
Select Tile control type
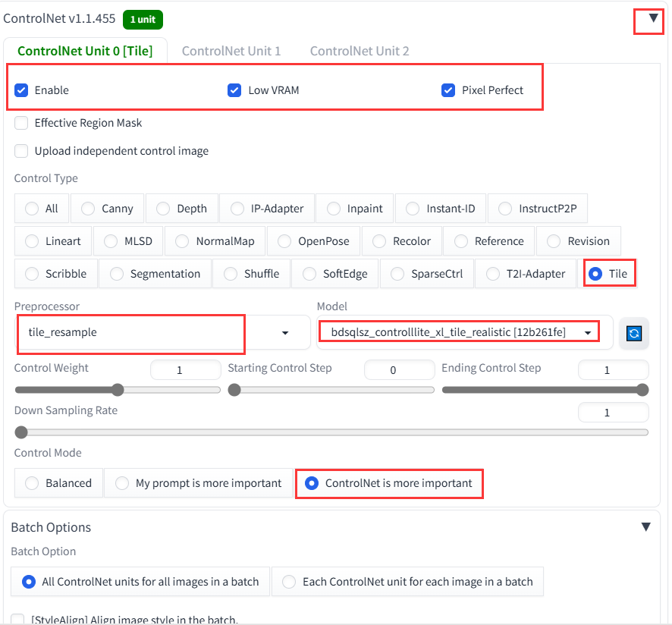(x=608, y=274)
